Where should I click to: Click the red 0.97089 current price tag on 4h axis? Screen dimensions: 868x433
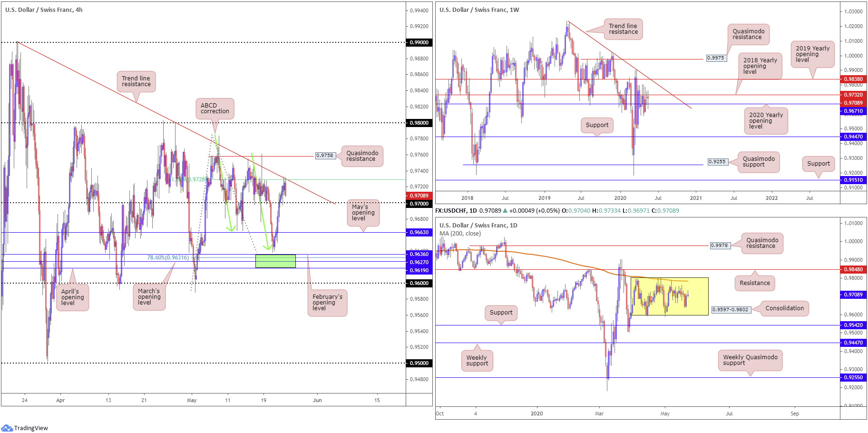[419, 196]
